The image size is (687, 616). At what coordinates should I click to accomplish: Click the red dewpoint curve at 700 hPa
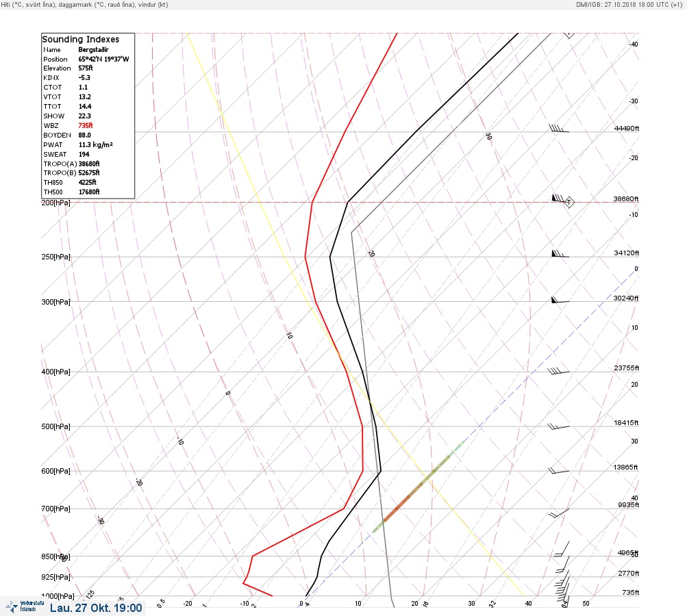tap(345, 509)
